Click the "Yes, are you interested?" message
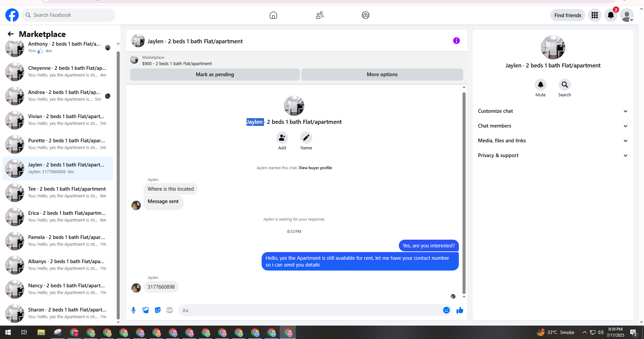This screenshot has height=339, width=644. pyautogui.click(x=429, y=246)
